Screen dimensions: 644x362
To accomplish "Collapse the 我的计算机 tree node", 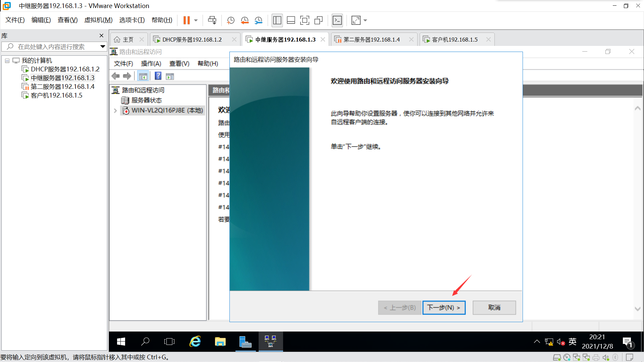I will pos(7,61).
